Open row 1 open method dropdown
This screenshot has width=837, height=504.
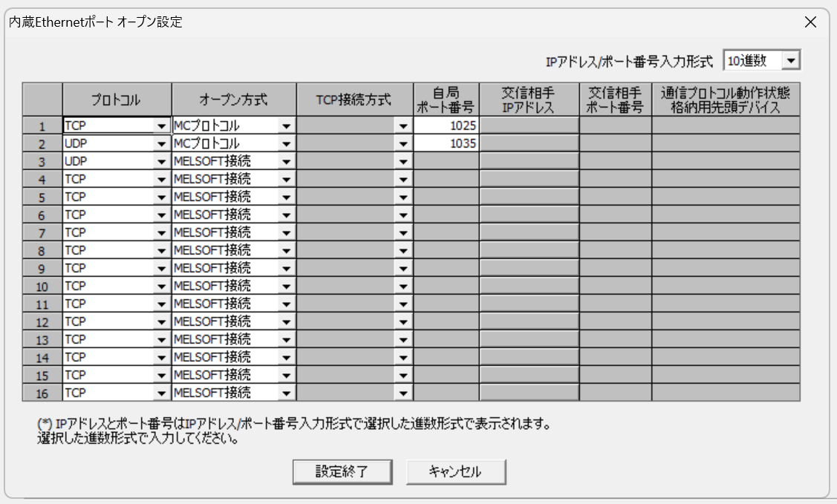[286, 126]
